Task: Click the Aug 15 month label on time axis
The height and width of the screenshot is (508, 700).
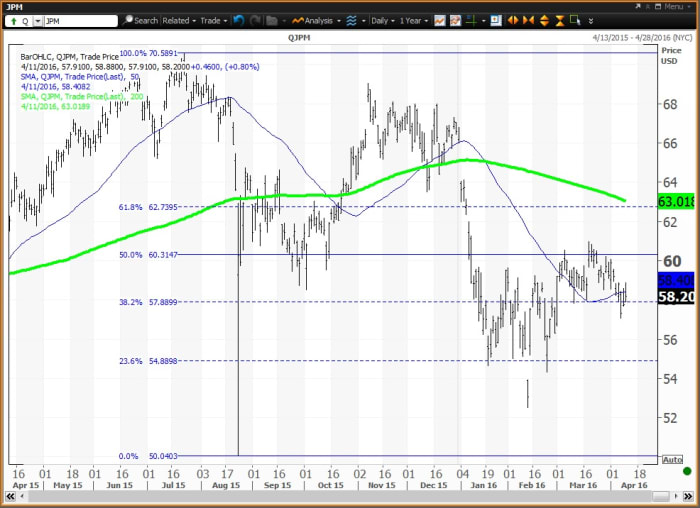Action: tap(226, 485)
